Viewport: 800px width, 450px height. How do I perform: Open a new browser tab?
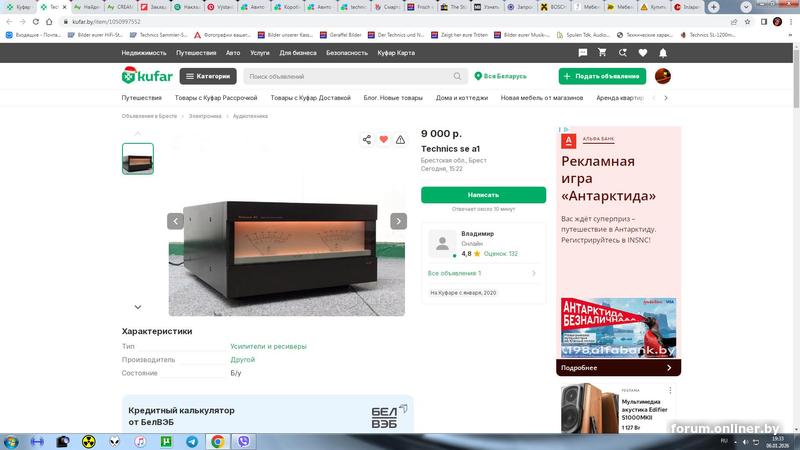713,7
